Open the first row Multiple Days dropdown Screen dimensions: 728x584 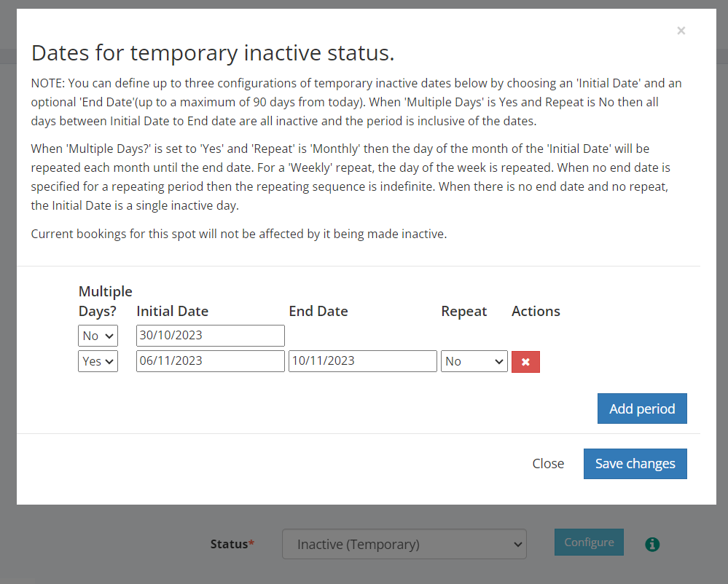(98, 335)
